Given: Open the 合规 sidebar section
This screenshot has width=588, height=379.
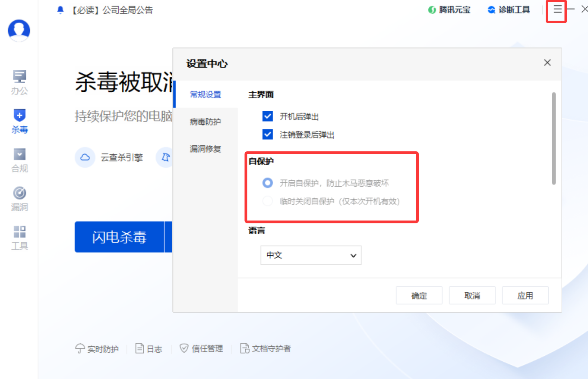Looking at the screenshot, I should [19, 160].
